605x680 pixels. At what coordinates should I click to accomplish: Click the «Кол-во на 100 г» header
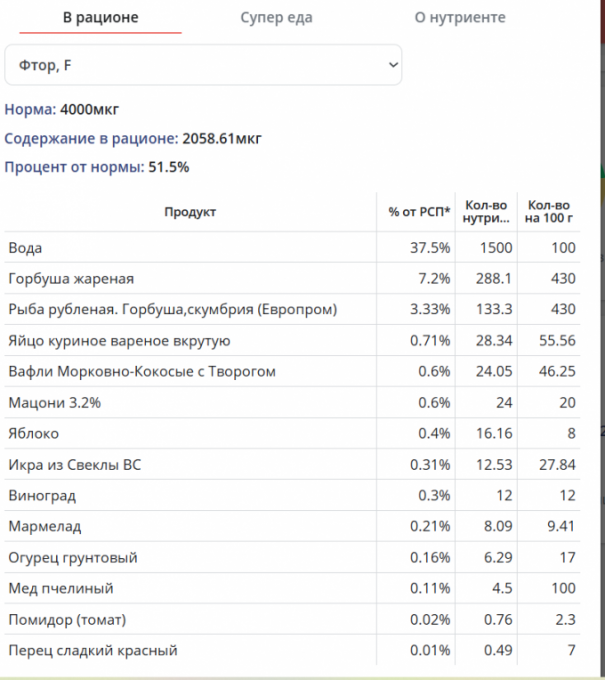click(x=550, y=212)
